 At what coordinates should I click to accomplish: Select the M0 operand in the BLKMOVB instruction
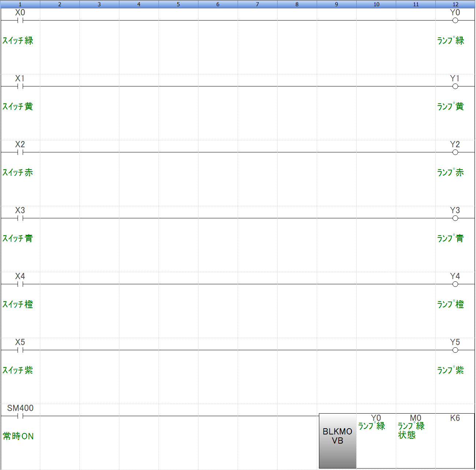point(415,418)
